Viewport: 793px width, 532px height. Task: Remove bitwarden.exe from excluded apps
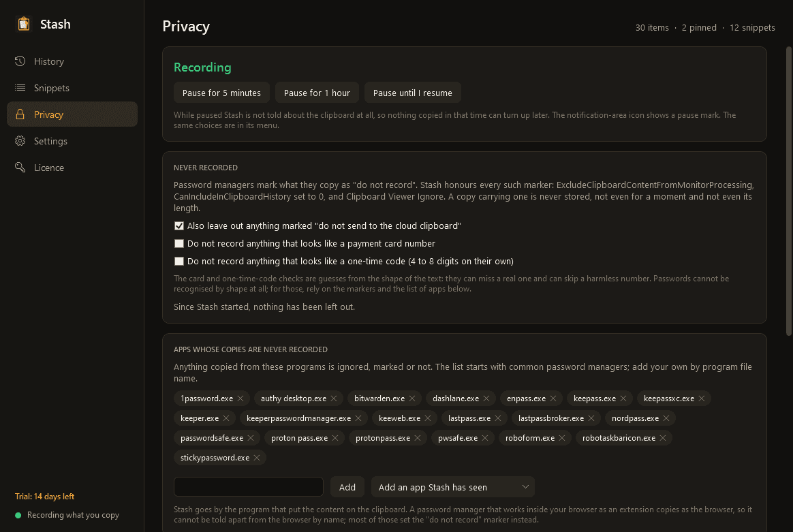coord(412,398)
